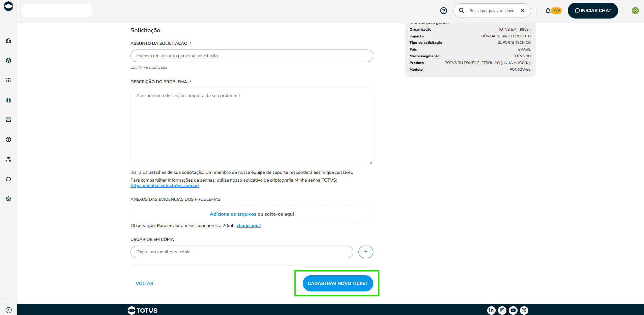This screenshot has width=644, height=315.
Task: Open the notifications bell
Action: tap(548, 10)
